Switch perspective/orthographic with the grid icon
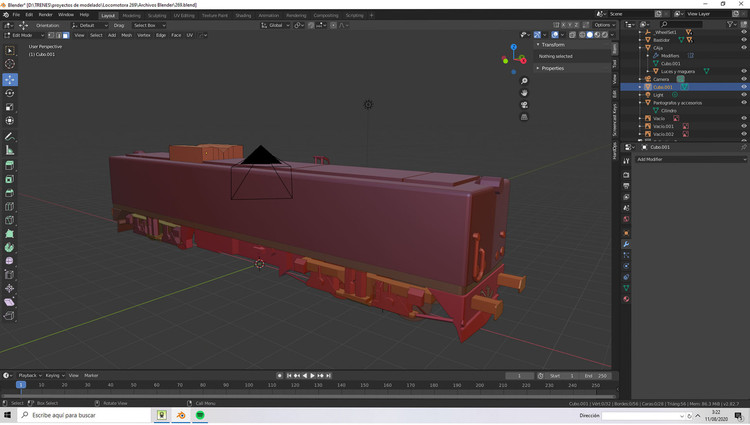This screenshot has height=425, width=750. coord(524,117)
